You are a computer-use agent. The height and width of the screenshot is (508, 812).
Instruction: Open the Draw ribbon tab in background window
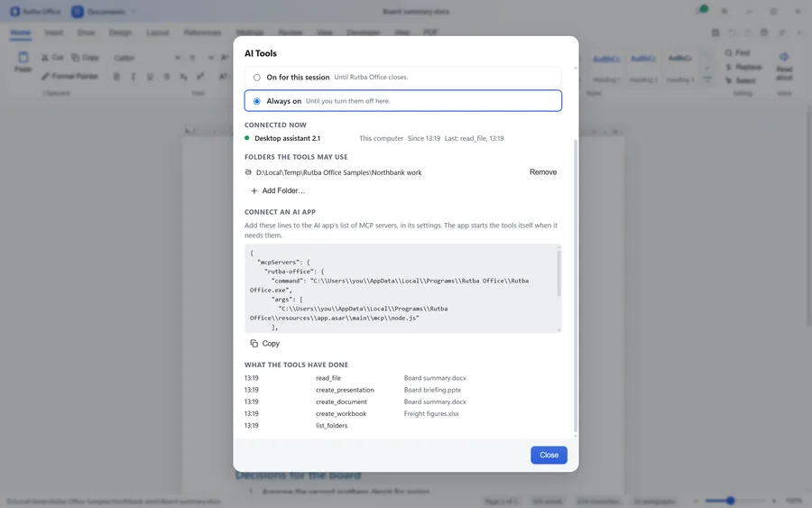(x=86, y=32)
